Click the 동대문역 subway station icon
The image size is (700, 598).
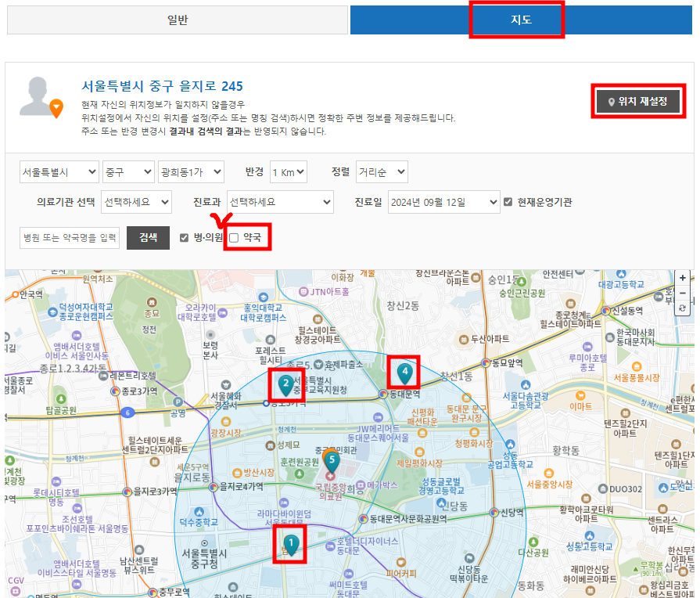383,394
